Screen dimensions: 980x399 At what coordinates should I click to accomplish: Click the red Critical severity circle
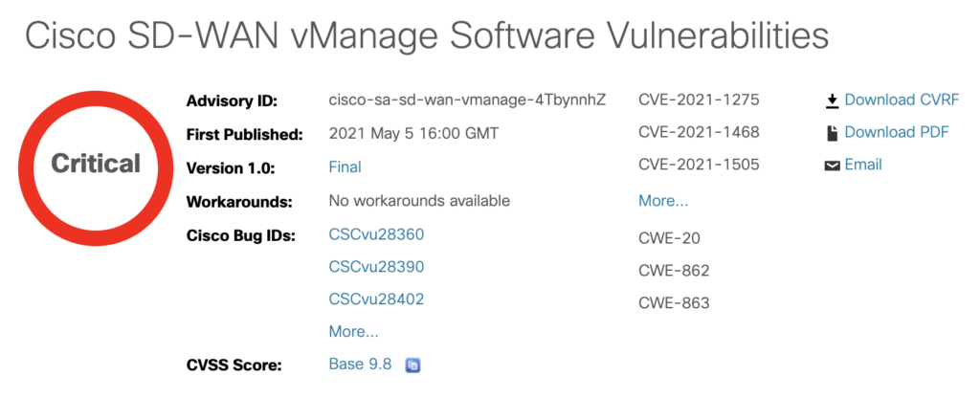[x=96, y=164]
